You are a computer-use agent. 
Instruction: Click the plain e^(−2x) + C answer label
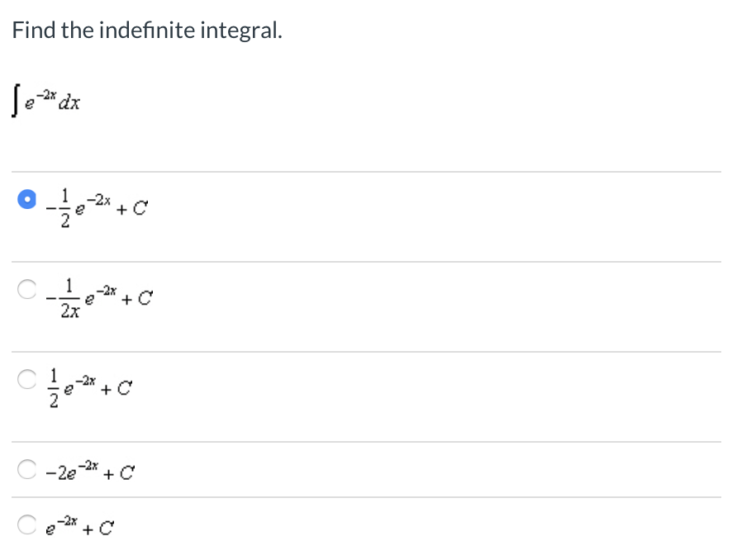(x=79, y=527)
